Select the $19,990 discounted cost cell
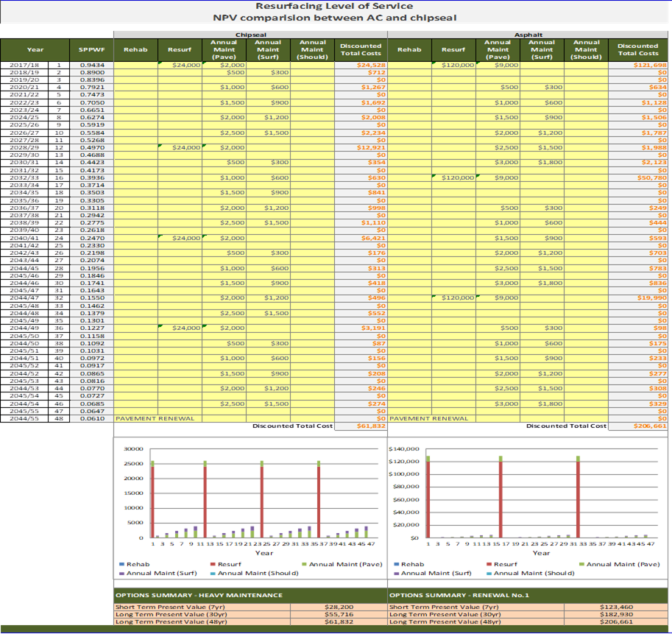 pyautogui.click(x=638, y=298)
